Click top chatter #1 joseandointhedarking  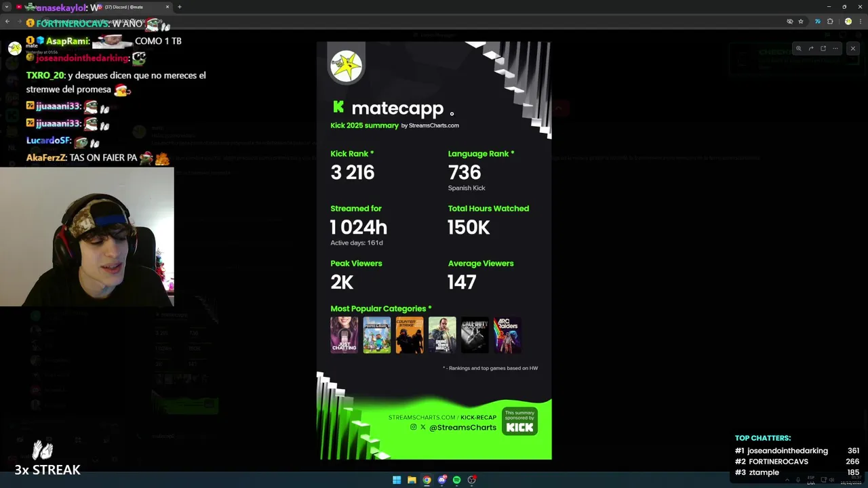point(787,451)
